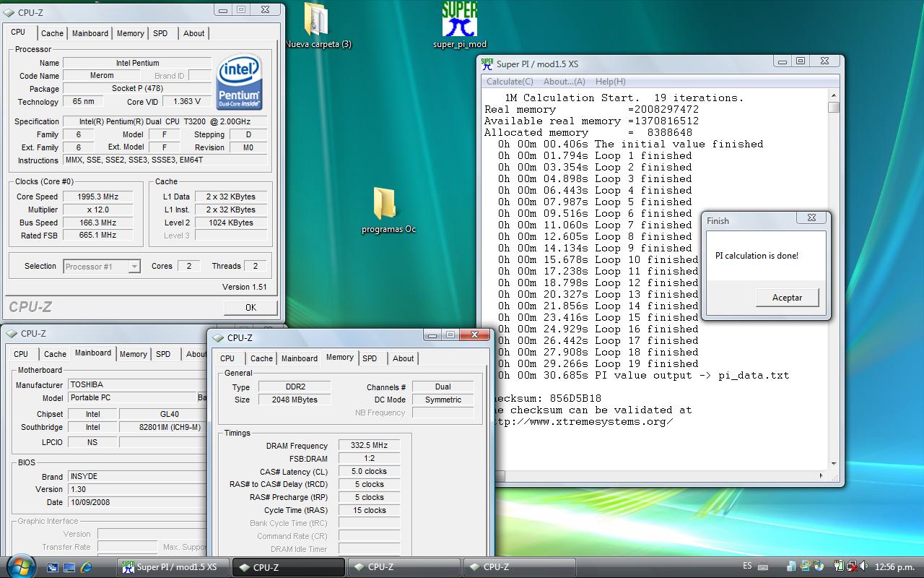Open the taskbar clock showing 12:56 p.m.
The image size is (924, 578).
point(895,567)
